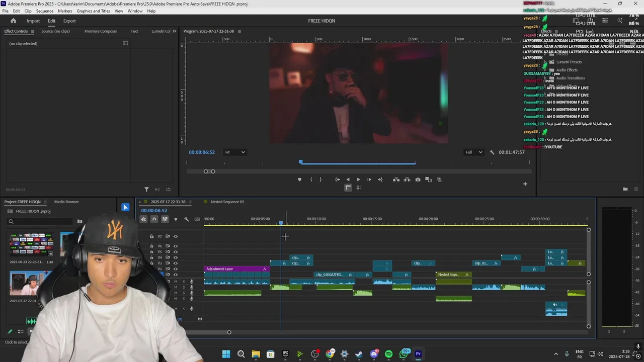Toggle lock on track V5
The image size is (644, 362).
[152, 252]
